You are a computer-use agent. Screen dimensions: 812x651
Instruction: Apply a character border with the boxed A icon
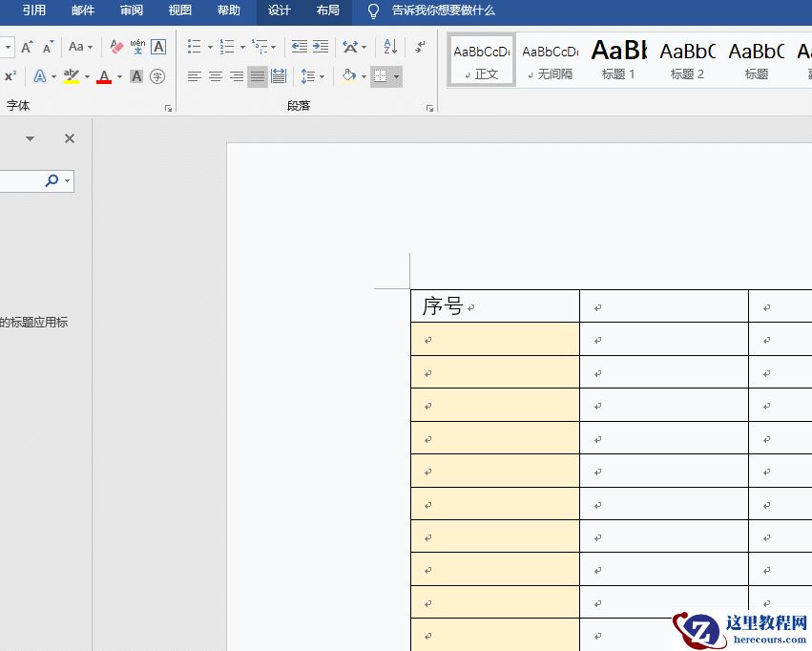(158, 47)
